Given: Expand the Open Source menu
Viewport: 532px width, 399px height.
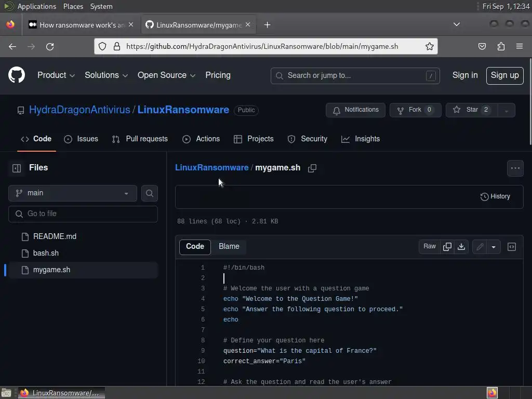Looking at the screenshot, I should click(166, 75).
